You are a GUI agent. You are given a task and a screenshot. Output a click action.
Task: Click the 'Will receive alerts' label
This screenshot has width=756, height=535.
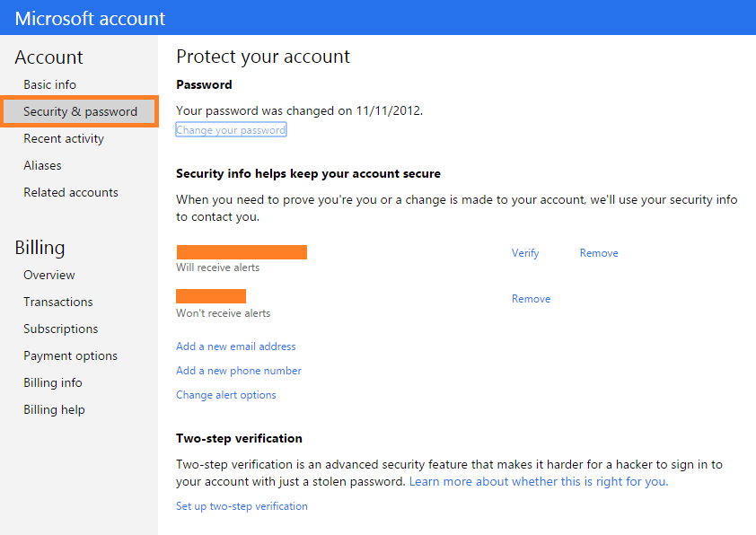tap(218, 267)
